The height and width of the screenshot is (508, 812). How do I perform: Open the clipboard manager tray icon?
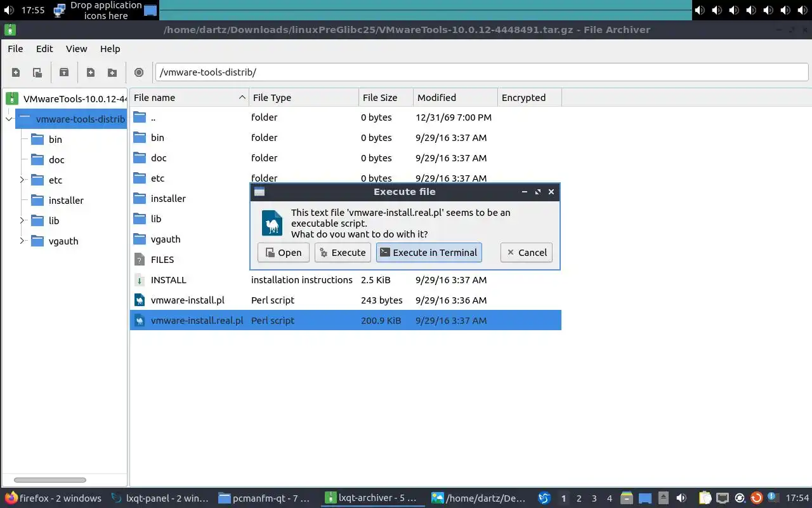point(705,498)
